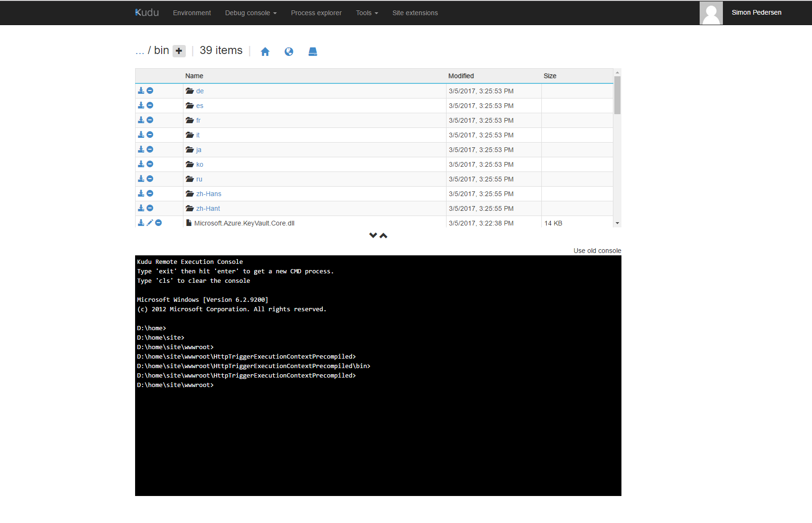812x523 pixels.
Task: Open Tools dropdown menu
Action: [x=367, y=13]
